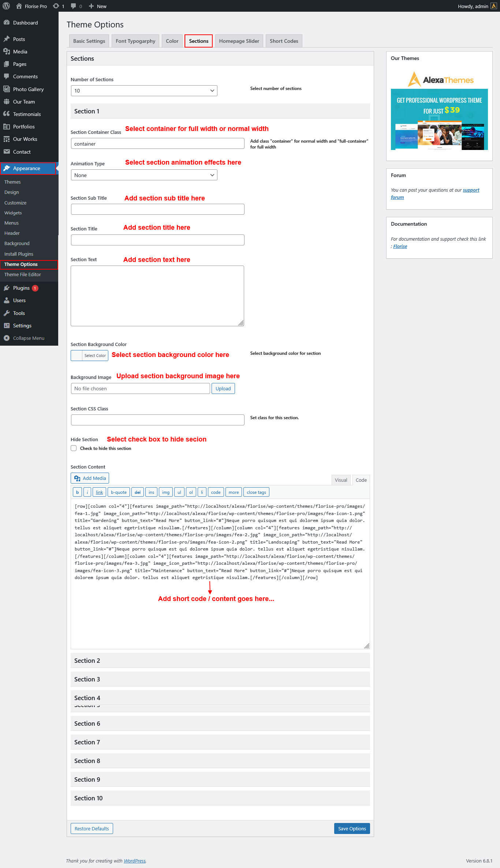Switch to the Homepage Slider tab
Image resolution: width=500 pixels, height=868 pixels.
point(239,41)
